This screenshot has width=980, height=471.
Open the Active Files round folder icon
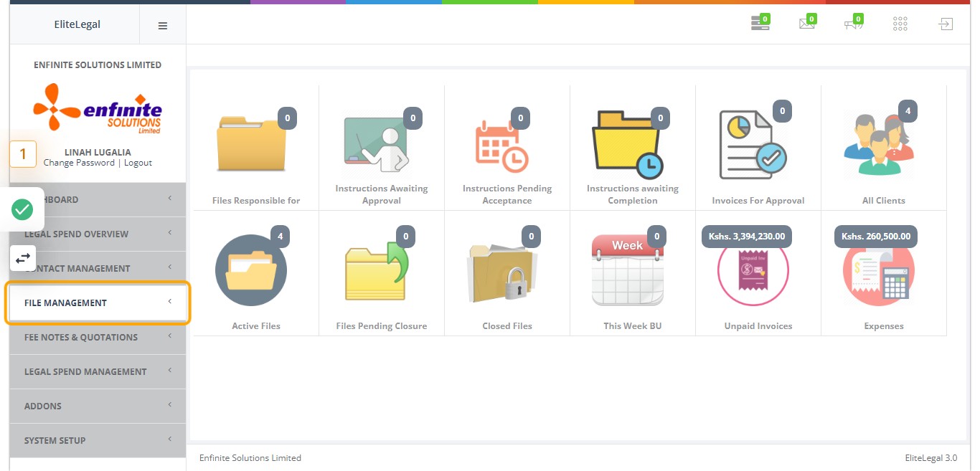pos(251,270)
